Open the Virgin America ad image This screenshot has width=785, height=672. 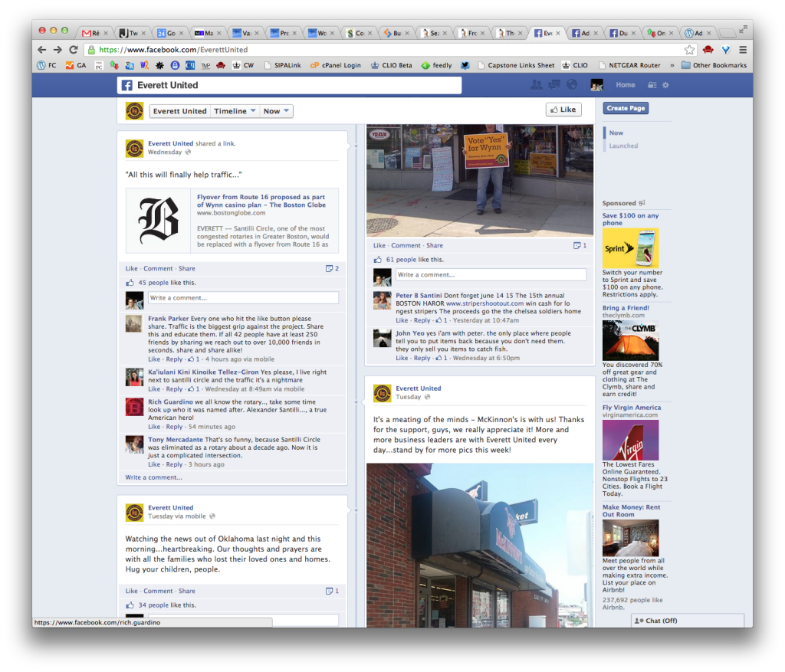pos(630,441)
